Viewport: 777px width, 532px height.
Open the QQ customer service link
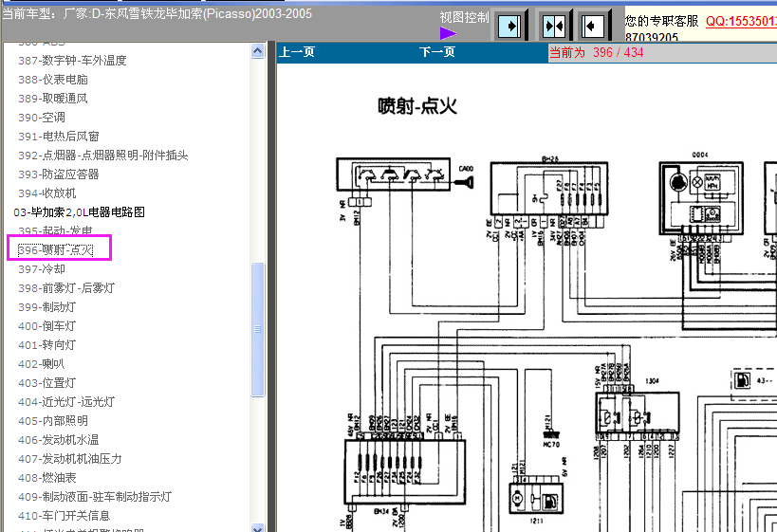pyautogui.click(x=741, y=21)
